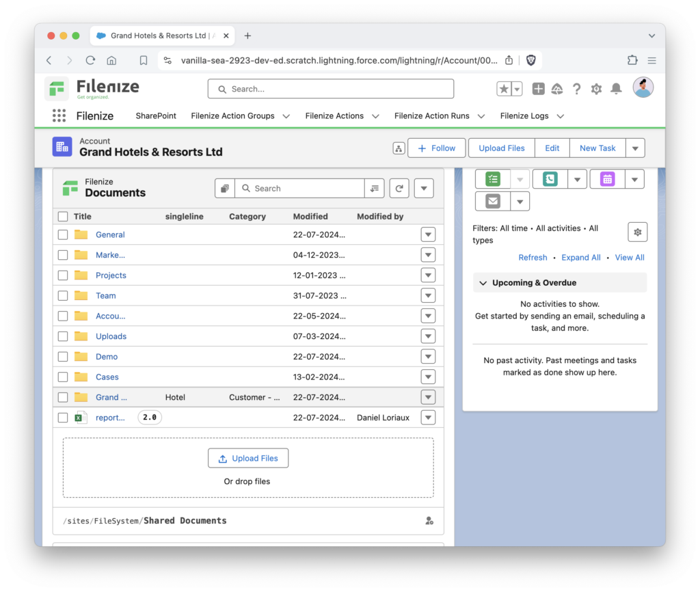Select the Grand Hotels & Resorts browser tab
Viewport: 700px width, 592px height.
163,36
